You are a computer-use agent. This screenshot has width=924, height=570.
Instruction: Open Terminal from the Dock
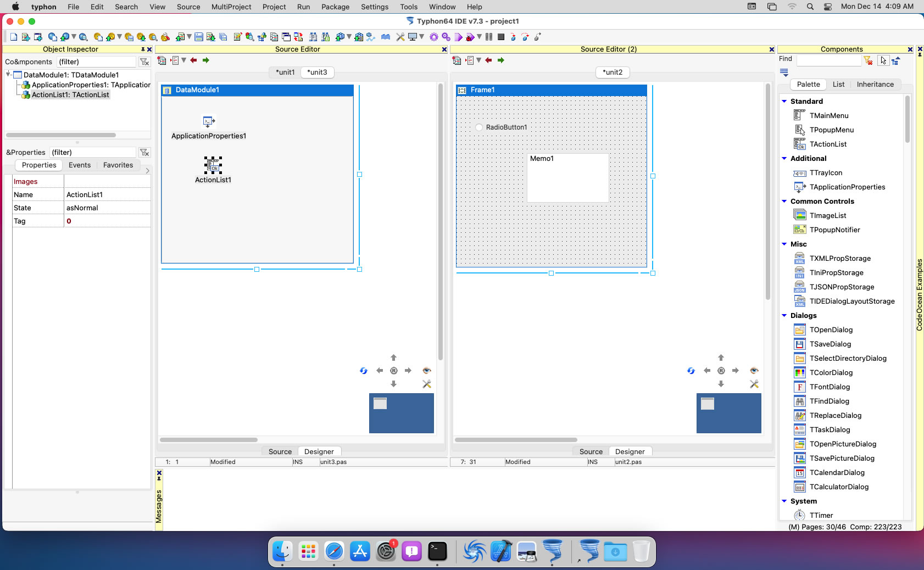pyautogui.click(x=437, y=551)
